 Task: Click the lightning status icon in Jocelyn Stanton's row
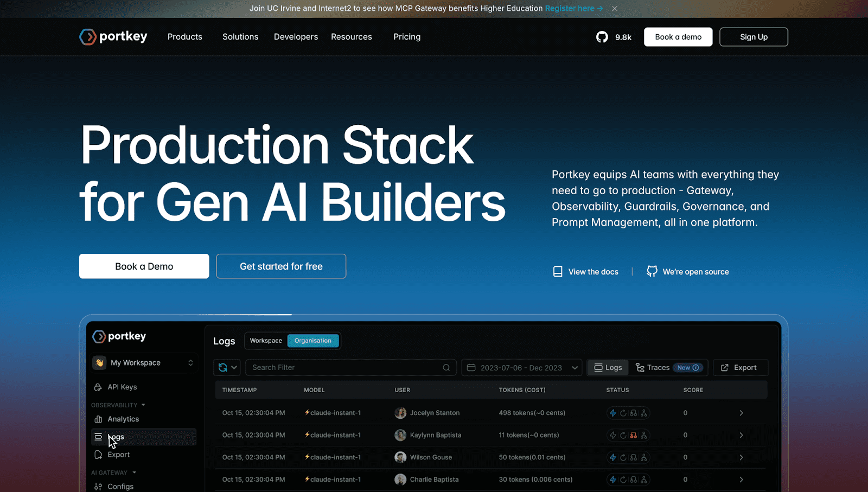[613, 413]
